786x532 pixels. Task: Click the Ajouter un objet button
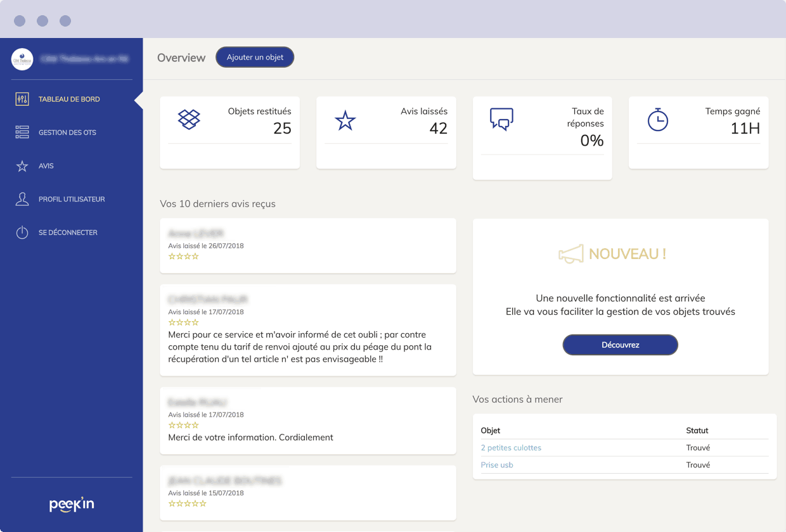pos(255,57)
